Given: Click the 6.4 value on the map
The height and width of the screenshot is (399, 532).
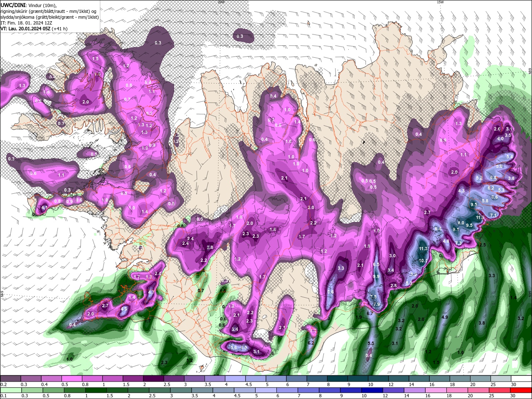Looking at the screenshot, I should tap(438, 229).
